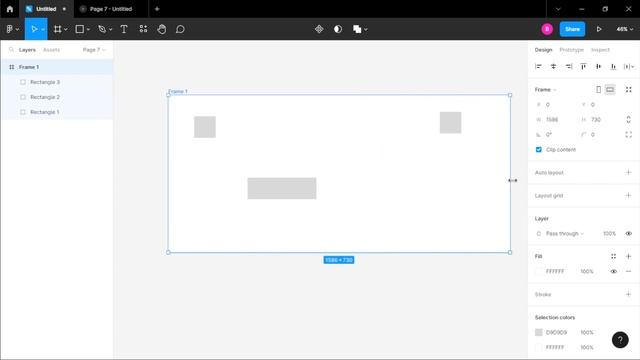
Task: Add a Stroke
Action: tap(629, 294)
